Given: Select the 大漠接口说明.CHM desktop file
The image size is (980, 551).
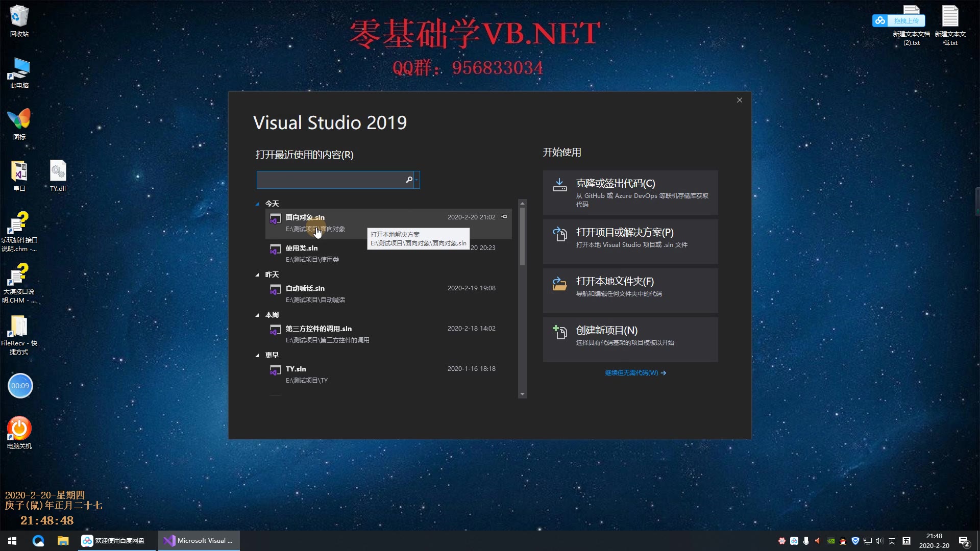Looking at the screenshot, I should coord(19,284).
